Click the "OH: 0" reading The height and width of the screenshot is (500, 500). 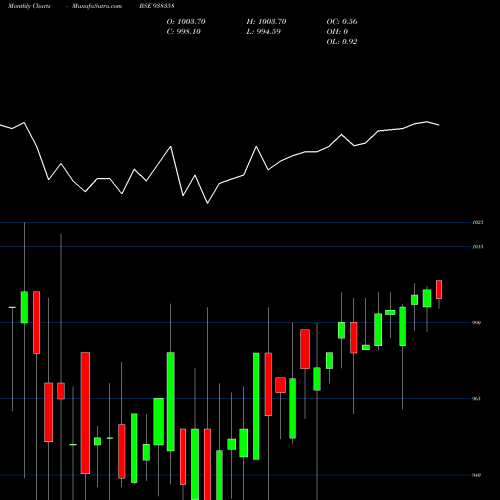[337, 32]
